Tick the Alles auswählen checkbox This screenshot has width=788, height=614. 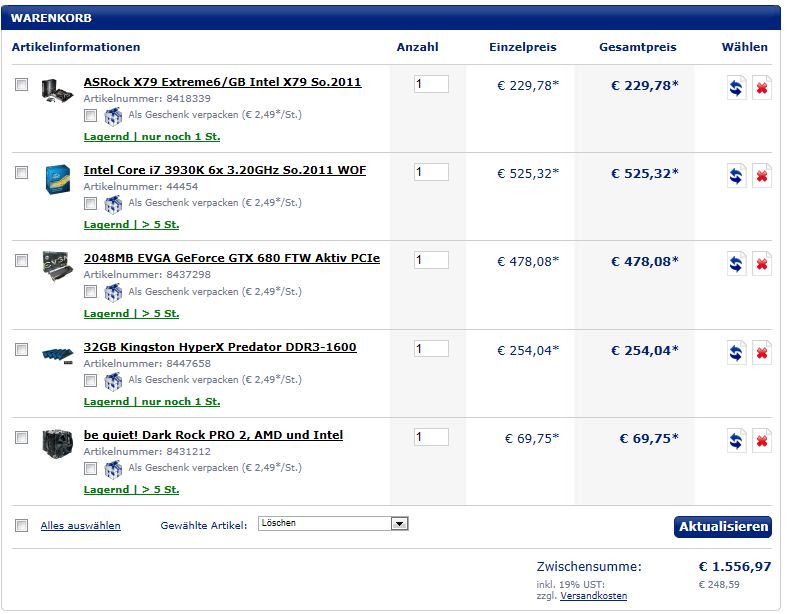pos(22,526)
